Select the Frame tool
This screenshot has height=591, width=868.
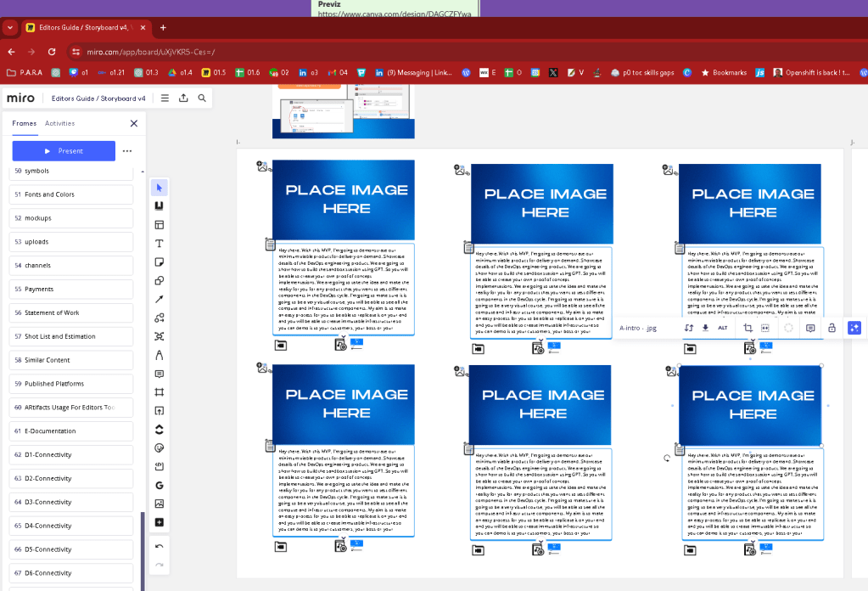coord(160,392)
